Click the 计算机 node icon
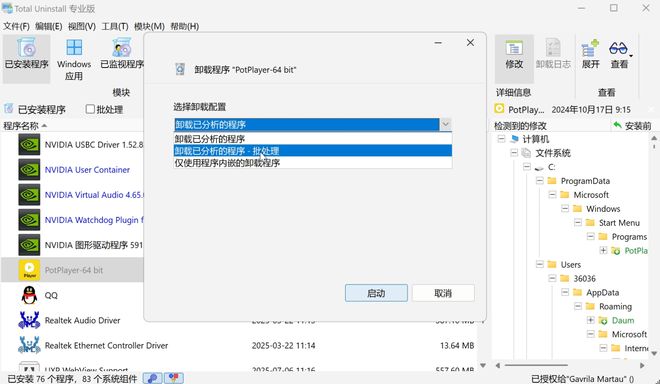Viewport: 660px width, 384px height. (x=514, y=139)
